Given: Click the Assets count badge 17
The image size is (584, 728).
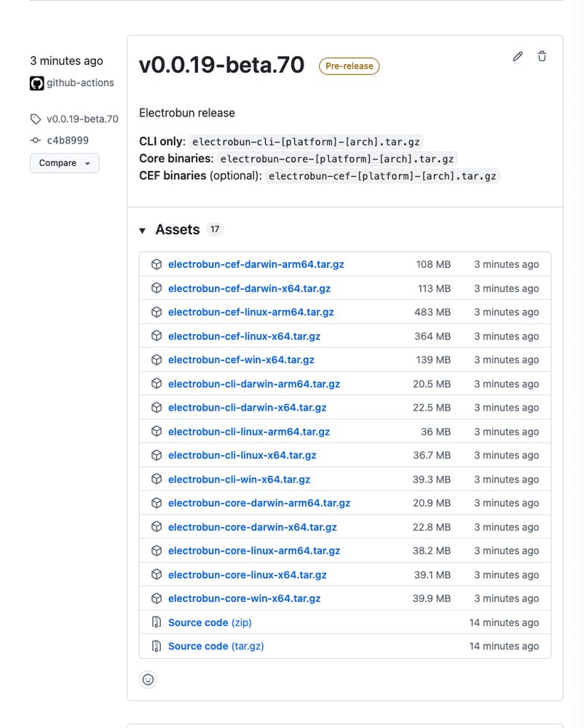Looking at the screenshot, I should pos(215,229).
